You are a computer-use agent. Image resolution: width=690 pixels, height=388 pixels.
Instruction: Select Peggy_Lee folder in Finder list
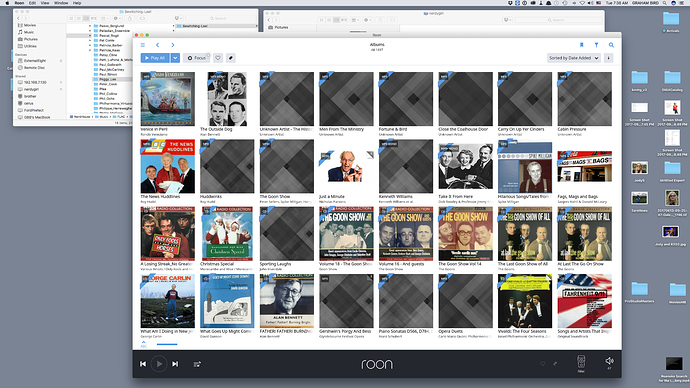coord(111,79)
